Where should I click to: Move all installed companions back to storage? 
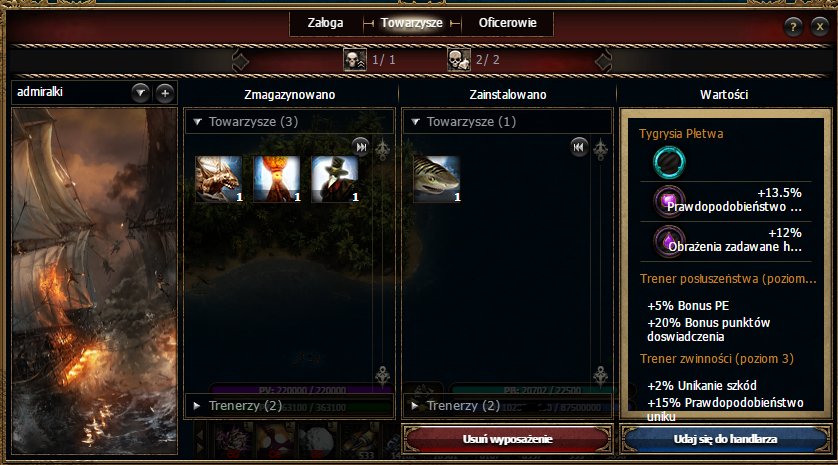579,146
